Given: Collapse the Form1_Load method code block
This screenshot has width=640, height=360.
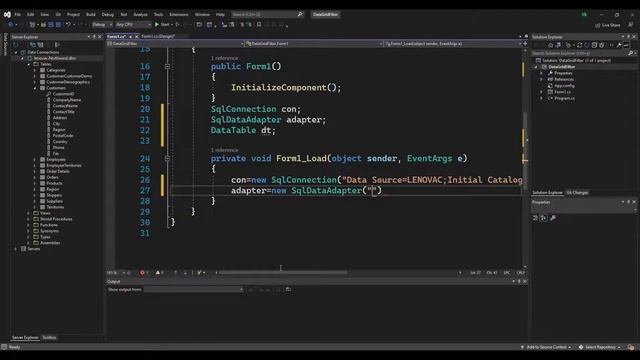Looking at the screenshot, I should pos(167,158).
